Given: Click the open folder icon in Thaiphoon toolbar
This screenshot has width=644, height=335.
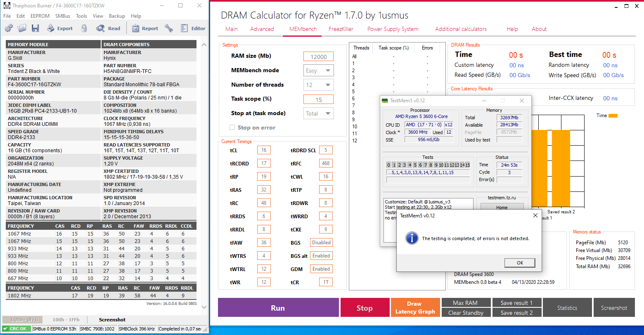Looking at the screenshot, I should pos(22,28).
